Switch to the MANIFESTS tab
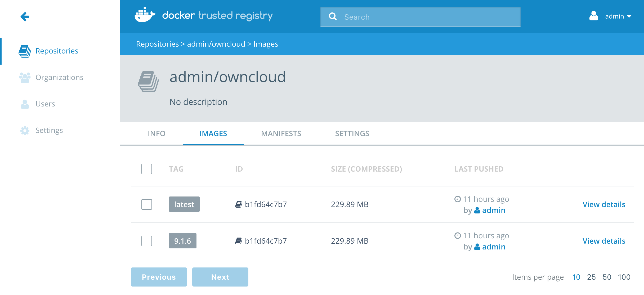The image size is (644, 295). pos(281,133)
